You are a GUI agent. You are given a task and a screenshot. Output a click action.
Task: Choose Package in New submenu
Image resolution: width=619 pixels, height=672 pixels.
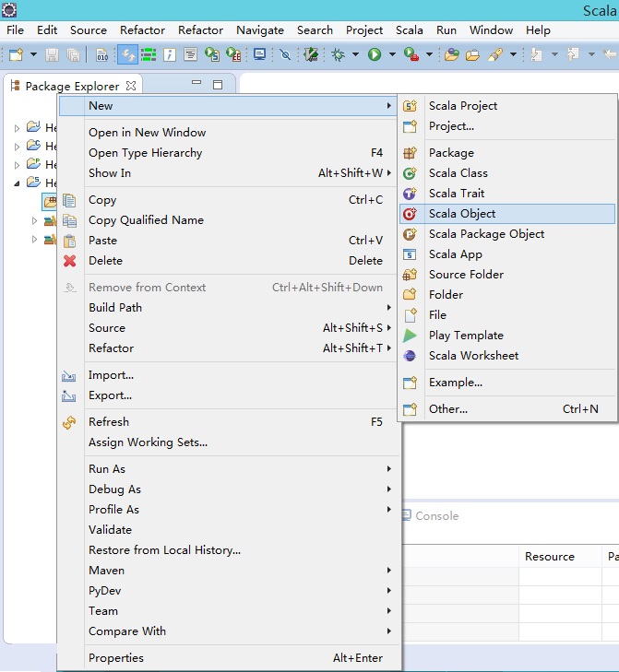(x=508, y=153)
